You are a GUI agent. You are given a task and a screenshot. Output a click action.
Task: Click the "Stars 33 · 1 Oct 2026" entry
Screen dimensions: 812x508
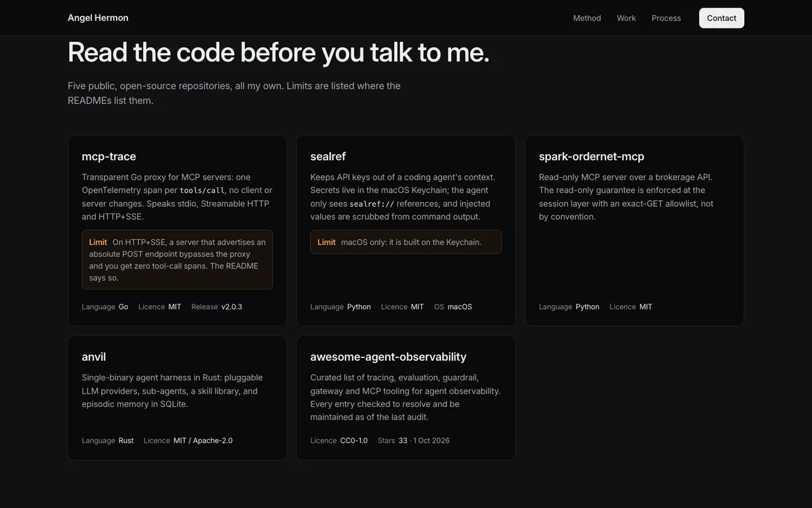click(x=414, y=441)
